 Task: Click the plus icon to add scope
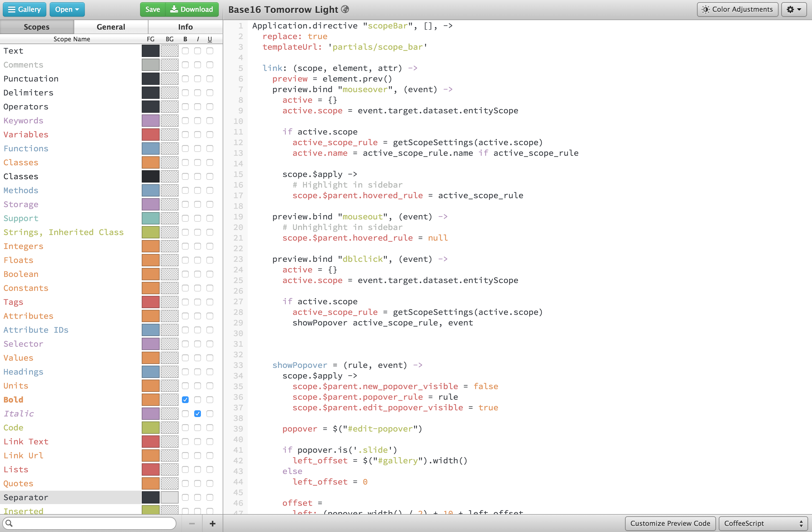(212, 523)
